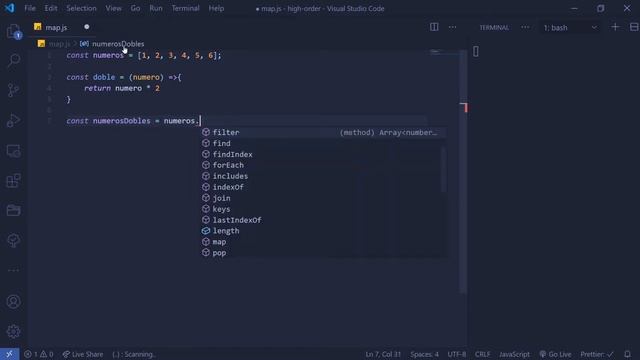Start server with Go Live
The image size is (640, 360).
[x=555, y=354]
